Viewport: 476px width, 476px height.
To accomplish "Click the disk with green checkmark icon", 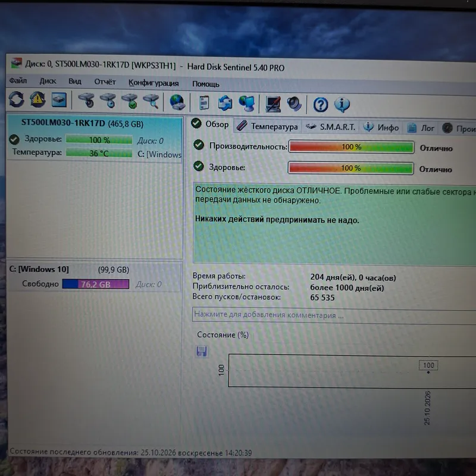I will point(130,101).
